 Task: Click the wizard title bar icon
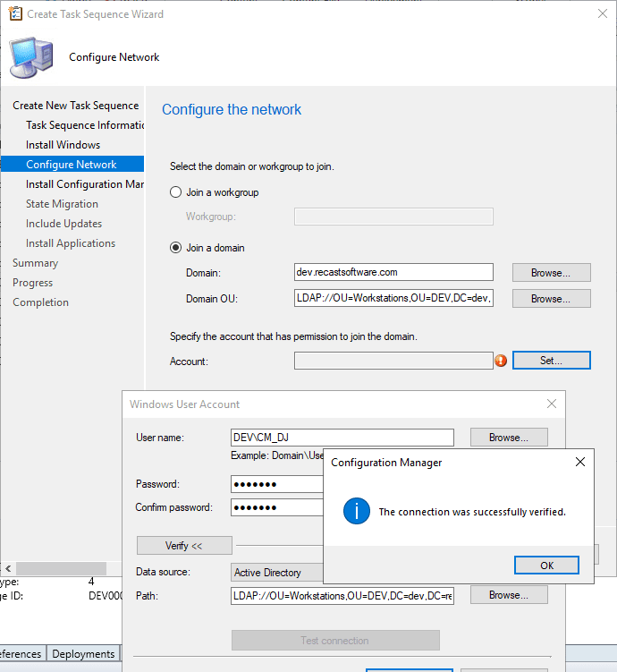point(15,13)
